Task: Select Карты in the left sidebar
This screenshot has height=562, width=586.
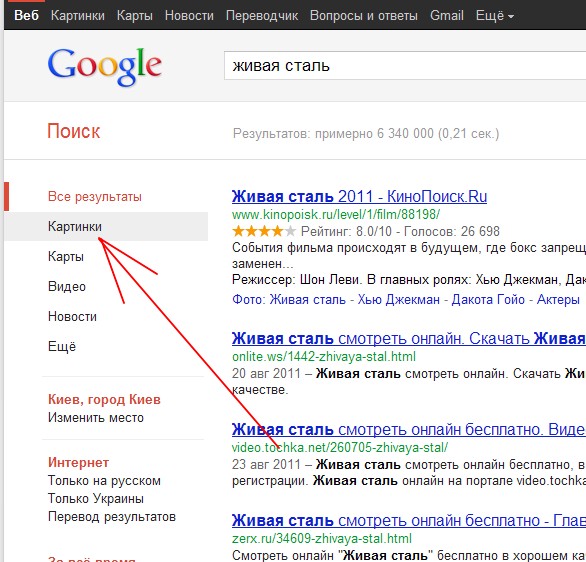Action: 66,257
